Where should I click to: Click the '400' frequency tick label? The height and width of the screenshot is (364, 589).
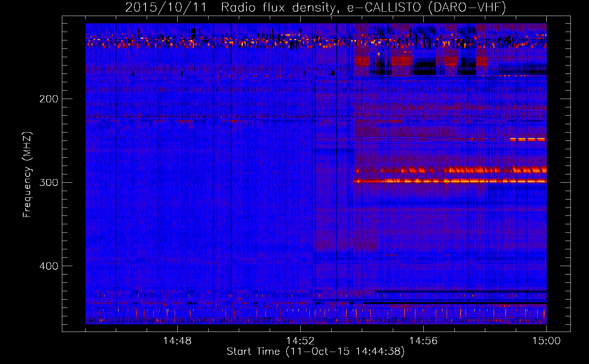coord(49,266)
